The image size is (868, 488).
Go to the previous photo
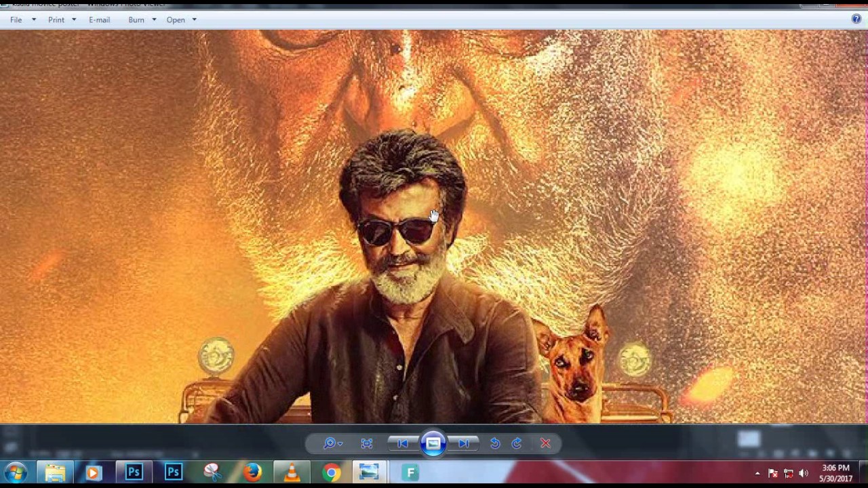[402, 443]
